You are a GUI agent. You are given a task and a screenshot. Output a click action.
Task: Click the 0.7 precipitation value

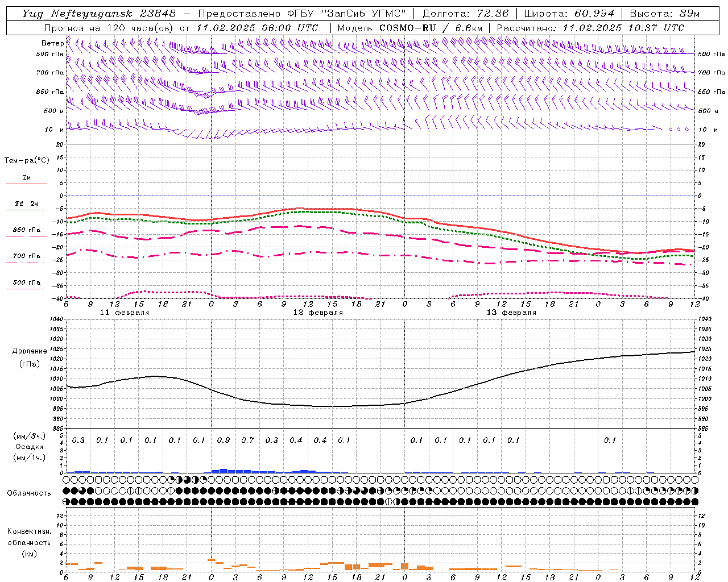tap(247, 440)
